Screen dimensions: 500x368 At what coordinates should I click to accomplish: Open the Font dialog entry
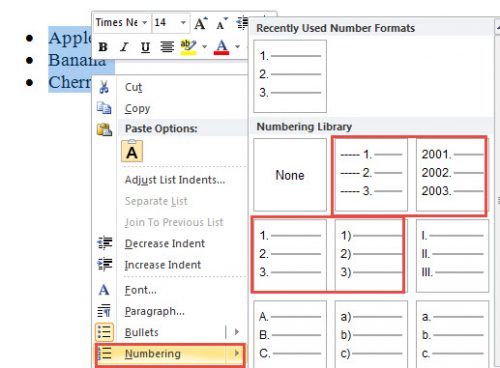point(140,290)
